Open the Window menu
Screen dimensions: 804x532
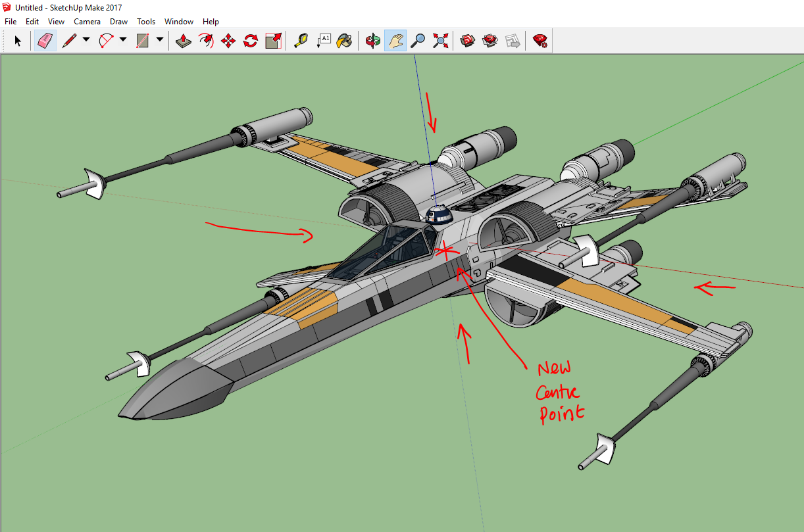[179, 21]
